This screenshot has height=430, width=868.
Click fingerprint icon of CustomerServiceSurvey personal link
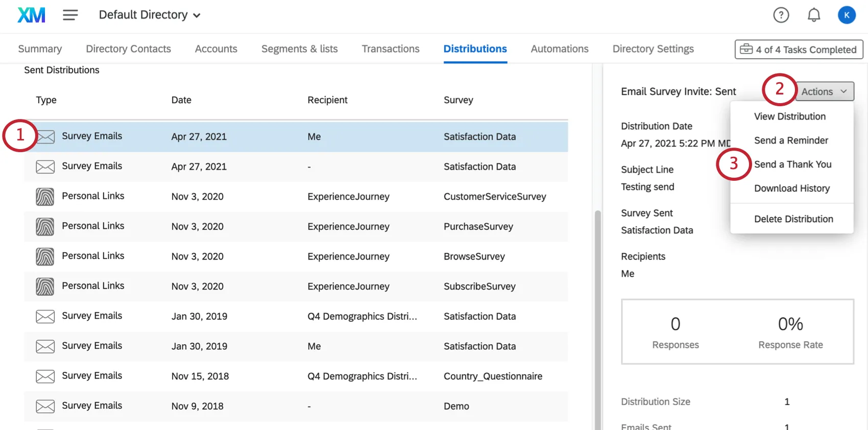click(x=45, y=197)
